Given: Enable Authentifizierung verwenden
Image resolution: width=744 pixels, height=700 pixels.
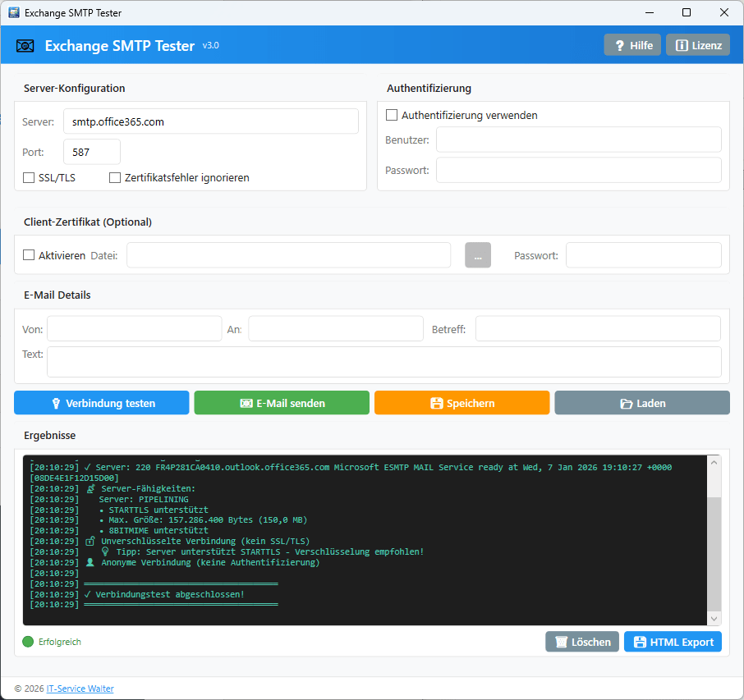Looking at the screenshot, I should click(392, 115).
